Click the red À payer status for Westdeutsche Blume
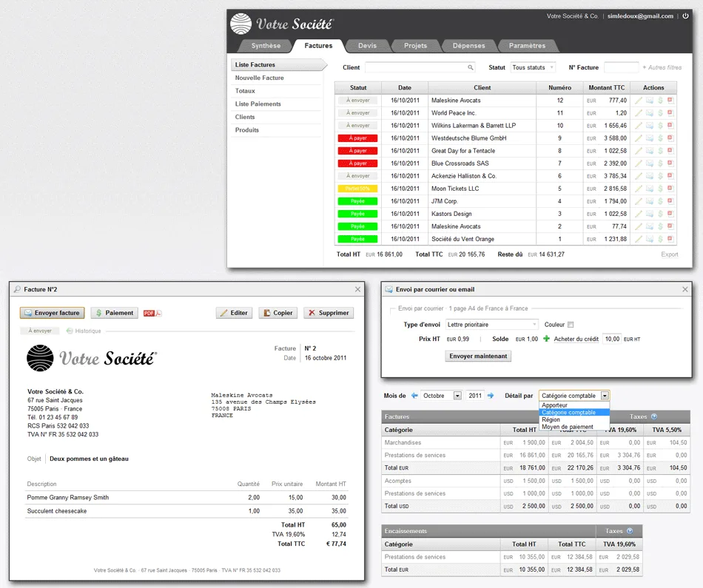Image resolution: width=703 pixels, height=588 pixels. (x=357, y=138)
